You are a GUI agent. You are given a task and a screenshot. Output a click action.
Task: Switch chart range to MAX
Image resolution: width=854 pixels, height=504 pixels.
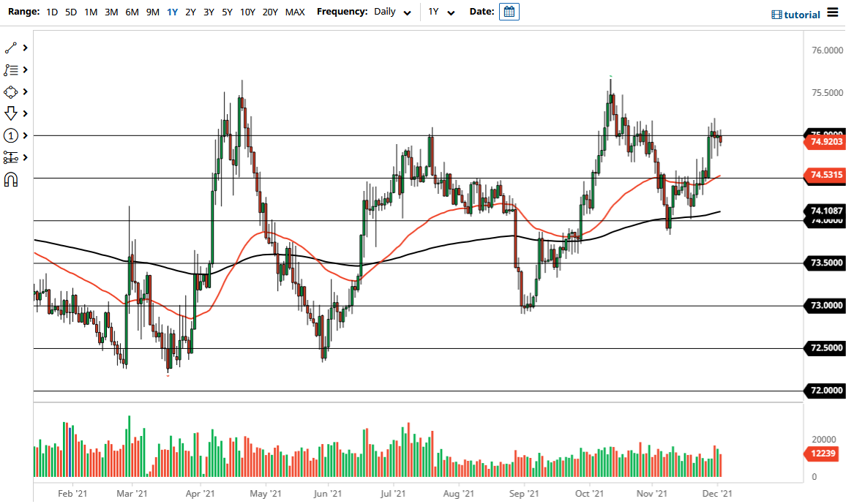click(295, 12)
